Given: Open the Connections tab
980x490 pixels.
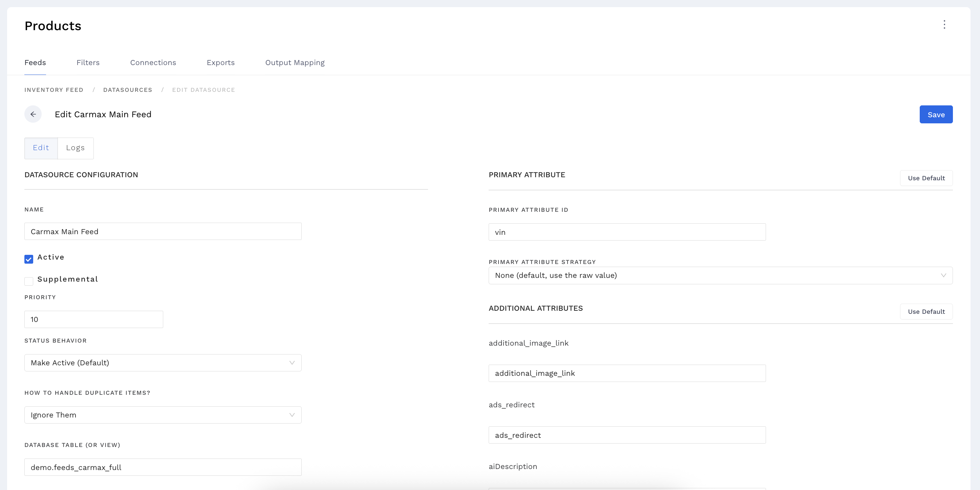Looking at the screenshot, I should 153,62.
